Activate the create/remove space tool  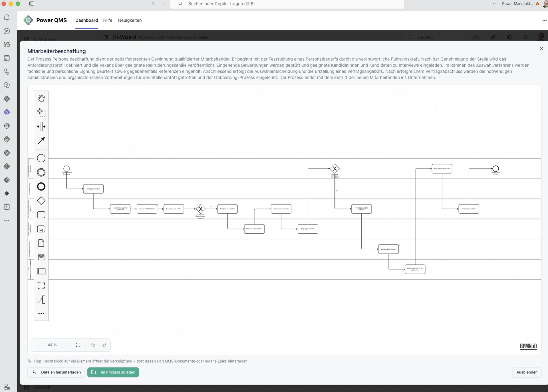coord(41,126)
